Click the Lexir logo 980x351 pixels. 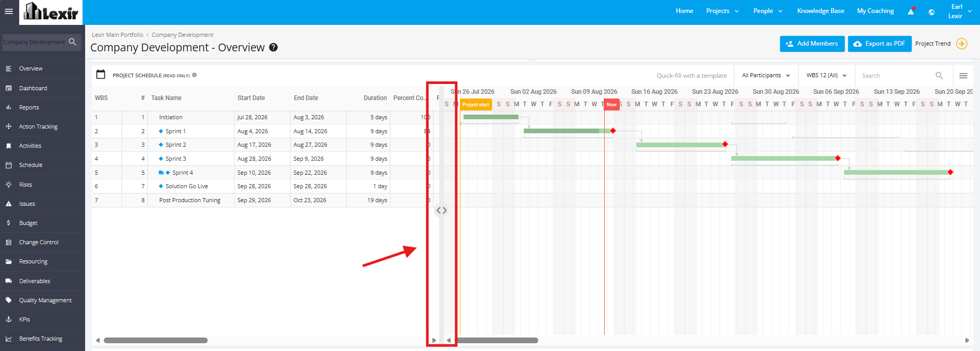[x=51, y=12]
